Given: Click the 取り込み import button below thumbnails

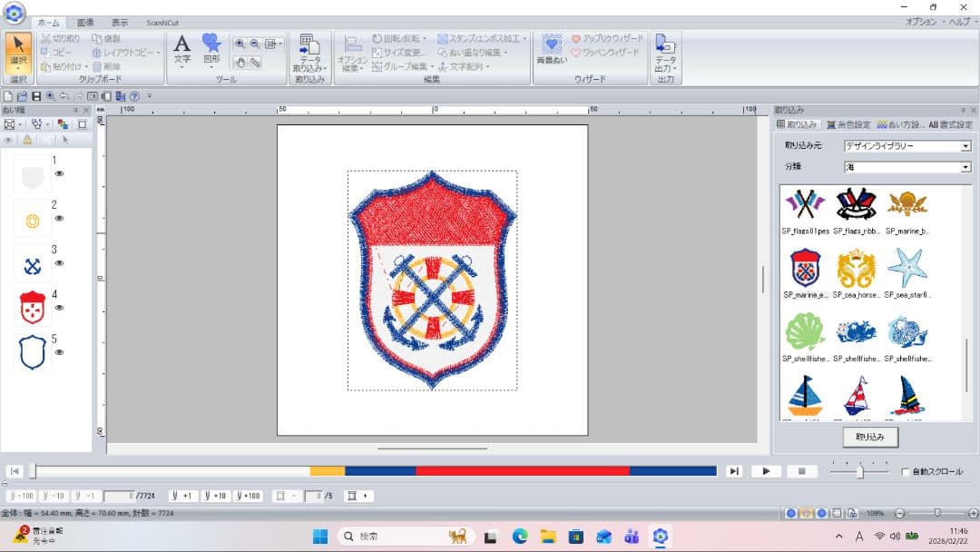Looking at the screenshot, I should click(x=870, y=437).
